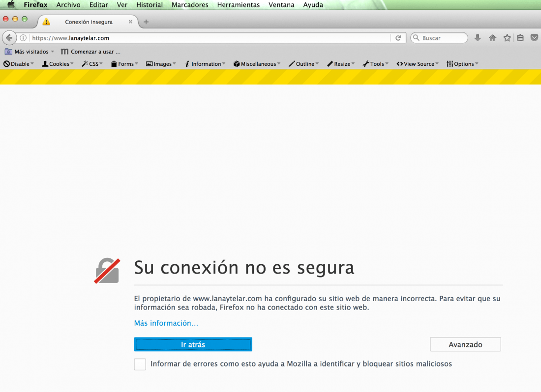Click the Avanzado button
Viewport: 541px width, 392px height.
point(465,344)
